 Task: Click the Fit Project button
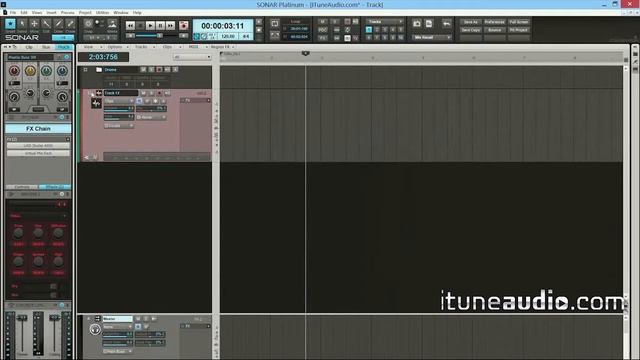click(x=518, y=30)
